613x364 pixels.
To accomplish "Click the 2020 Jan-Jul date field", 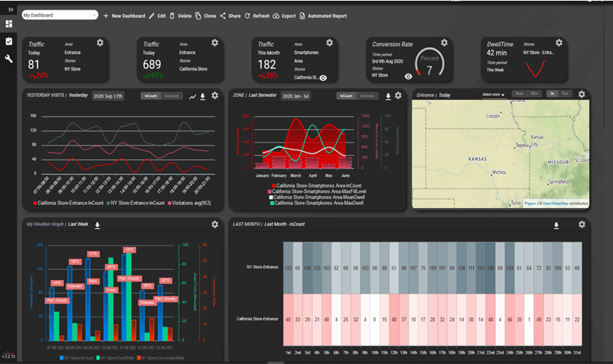I will coord(295,96).
